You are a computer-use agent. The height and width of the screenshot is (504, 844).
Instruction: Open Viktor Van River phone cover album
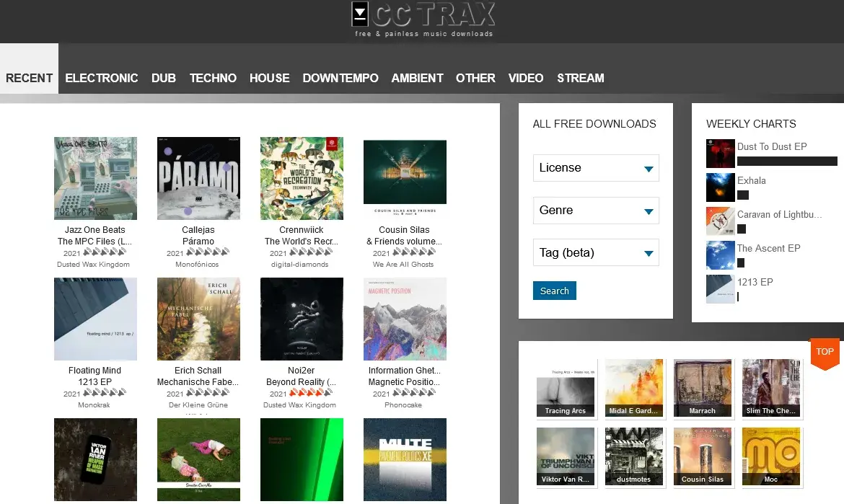click(x=95, y=460)
